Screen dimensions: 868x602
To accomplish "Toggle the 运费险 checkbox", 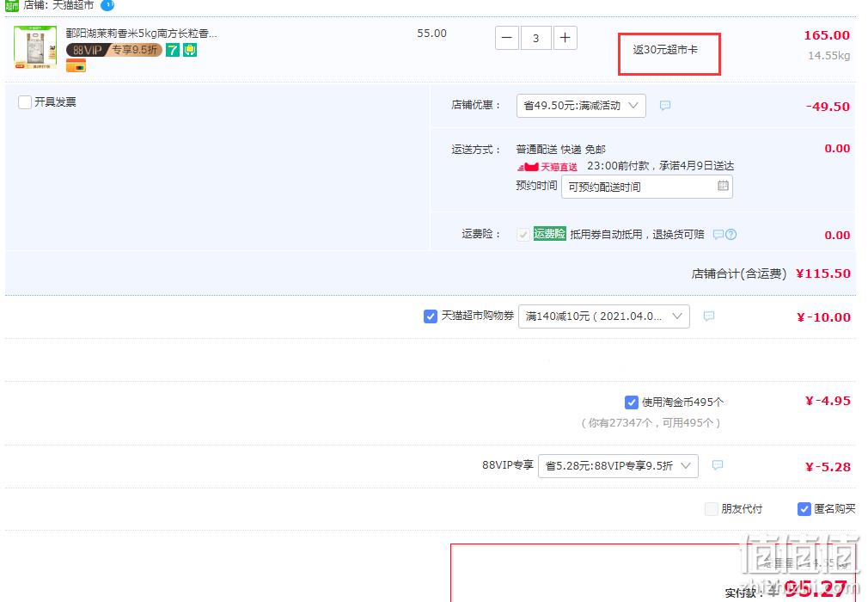I will pyautogui.click(x=523, y=234).
